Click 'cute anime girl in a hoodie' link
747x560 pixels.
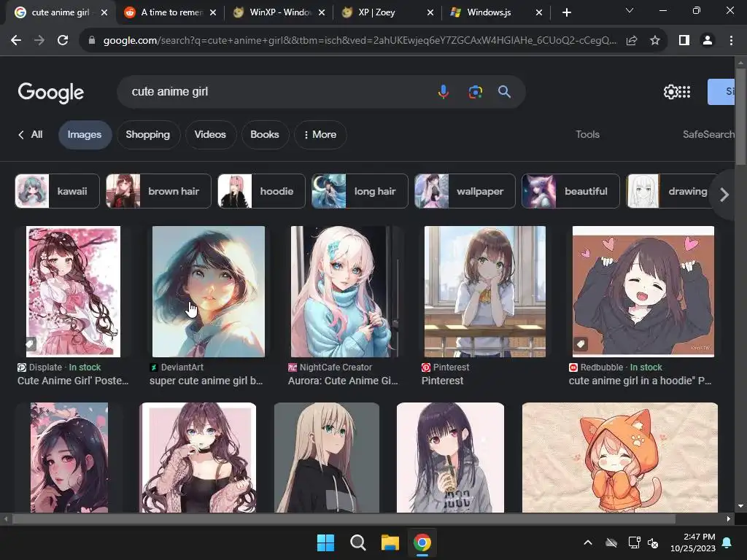640,381
